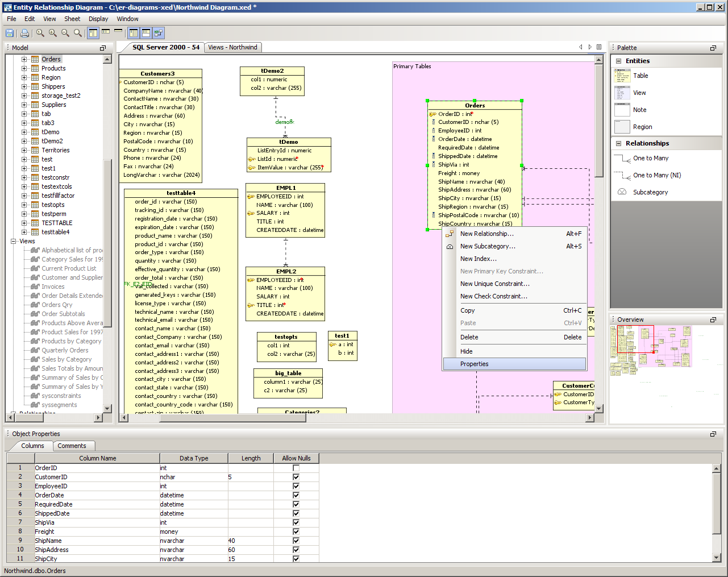Viewport: 728px width, 577px height.
Task: Toggle the first panel view toolbar button
Action: (134, 33)
